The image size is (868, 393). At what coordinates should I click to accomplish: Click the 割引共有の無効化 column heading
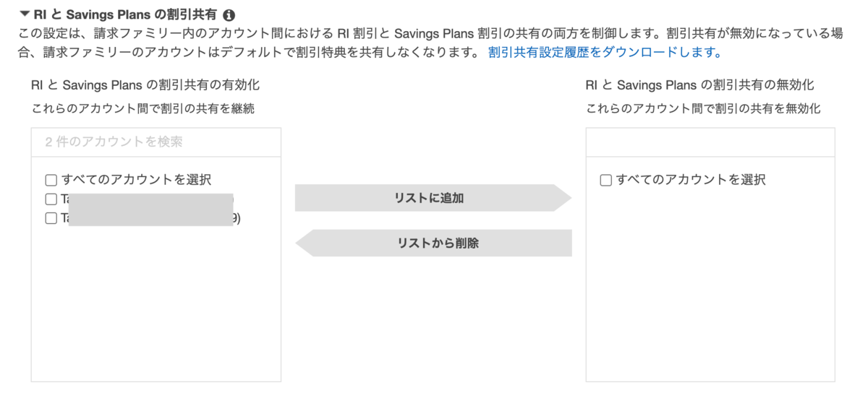(x=699, y=85)
